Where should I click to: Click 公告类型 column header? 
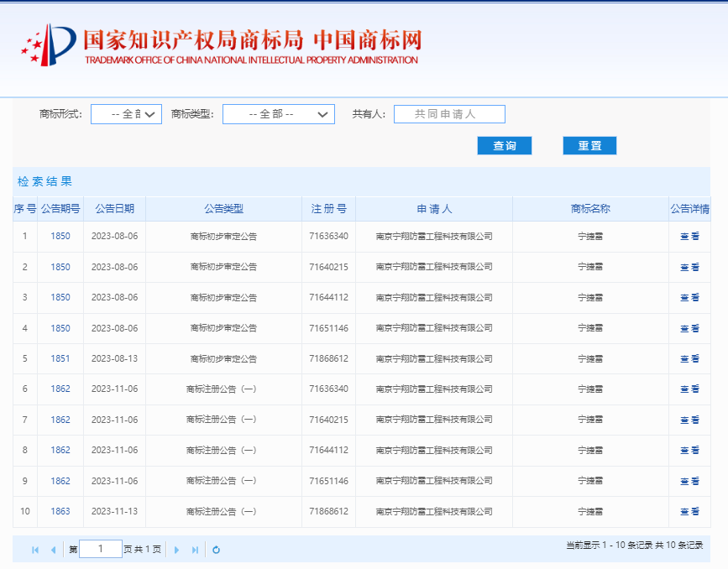tap(224, 209)
